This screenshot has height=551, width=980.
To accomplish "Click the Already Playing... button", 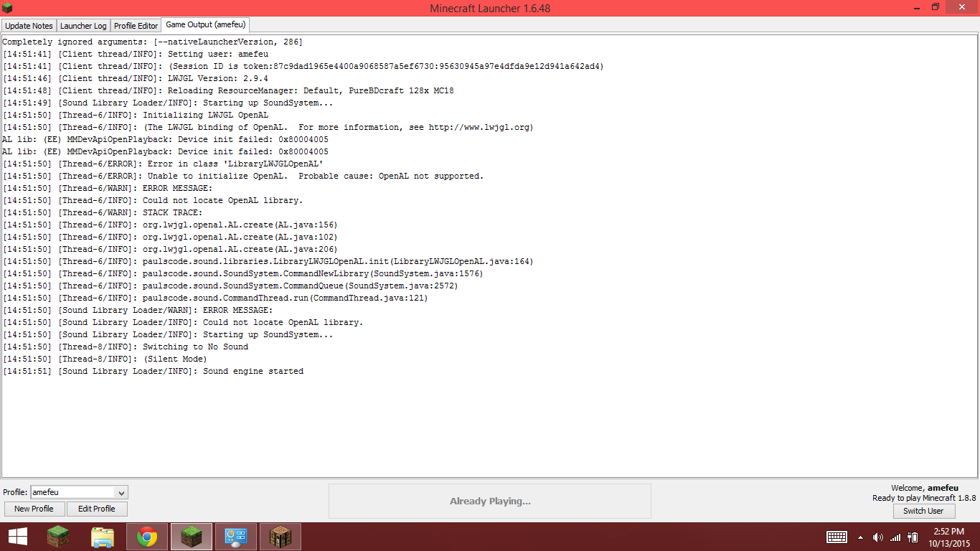I will tap(490, 501).
